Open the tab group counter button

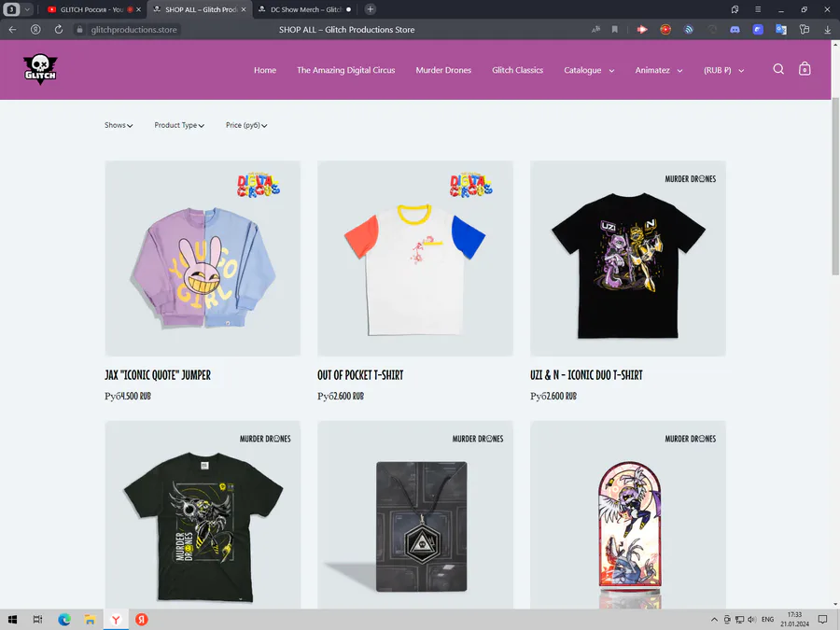pos(11,9)
